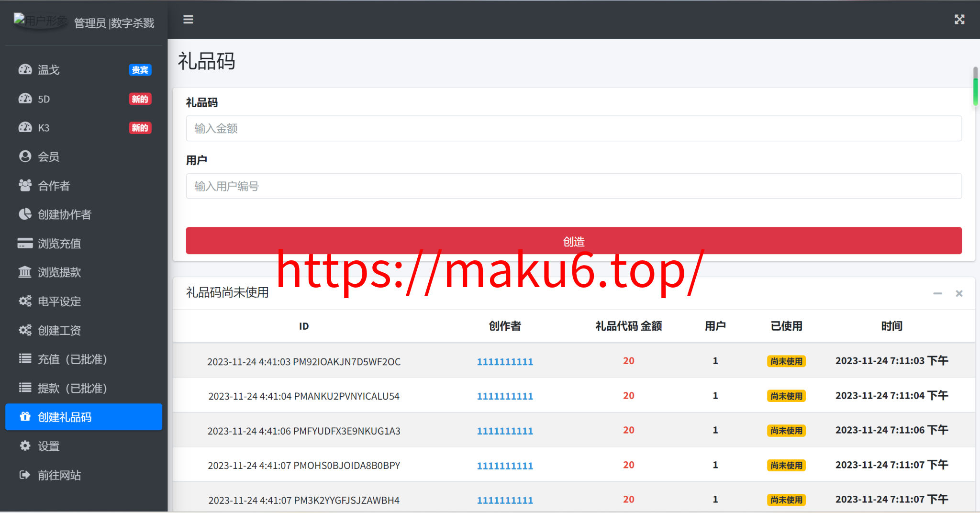Open the 浏览充值 menu item

[x=84, y=243]
